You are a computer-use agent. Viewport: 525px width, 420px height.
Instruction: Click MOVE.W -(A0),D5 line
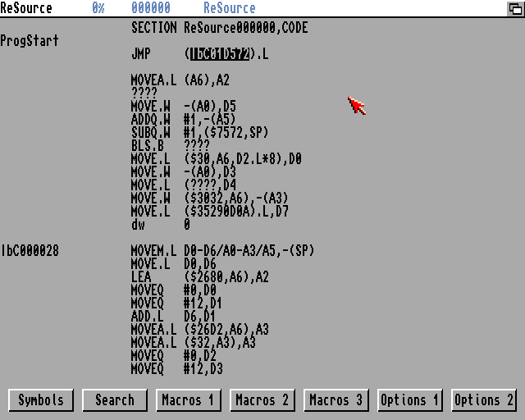184,107
